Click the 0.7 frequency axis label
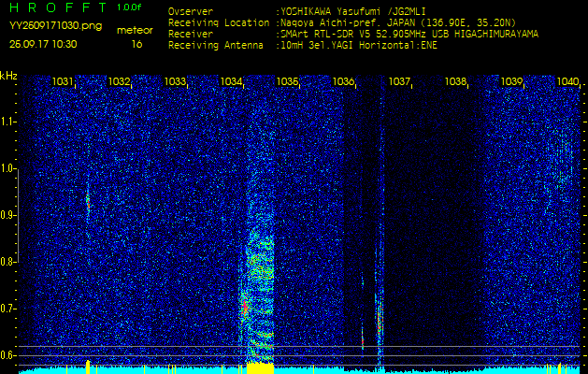Viewport: 588px width, 374px height. [7, 309]
